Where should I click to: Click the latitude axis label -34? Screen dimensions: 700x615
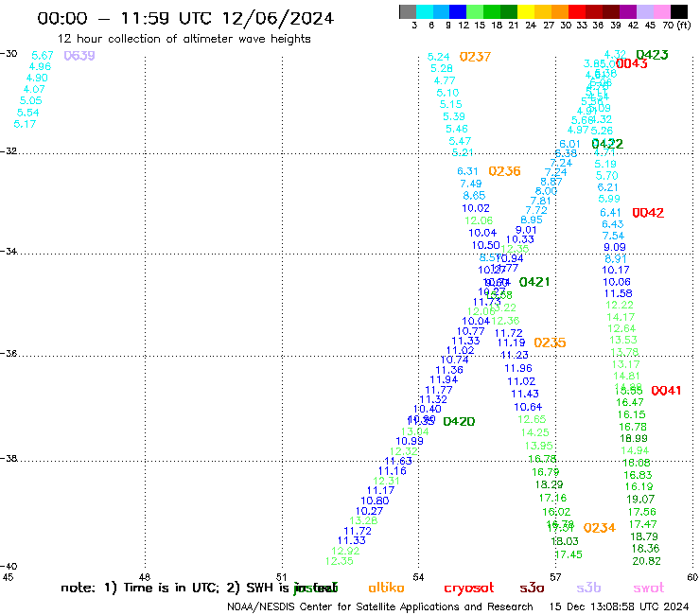click(9, 251)
